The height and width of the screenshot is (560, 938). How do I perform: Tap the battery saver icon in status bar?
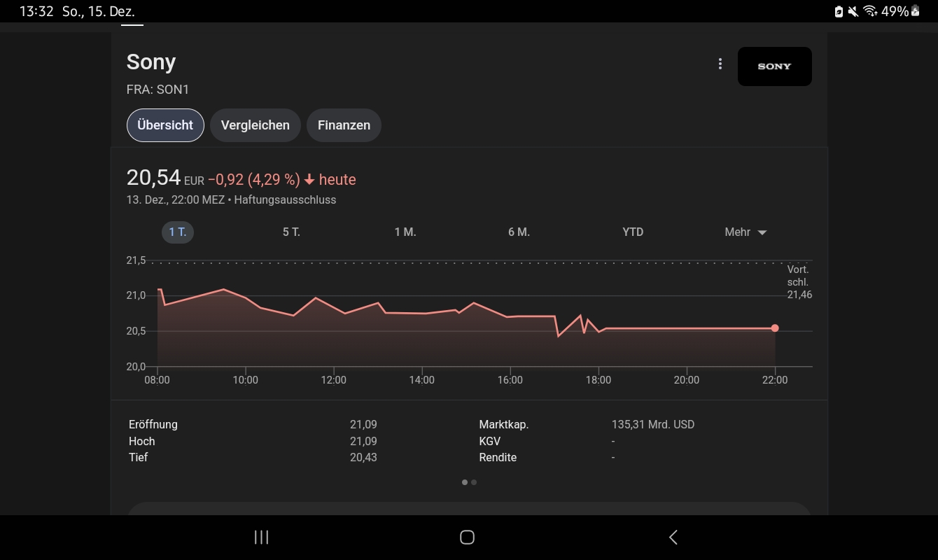tap(839, 11)
